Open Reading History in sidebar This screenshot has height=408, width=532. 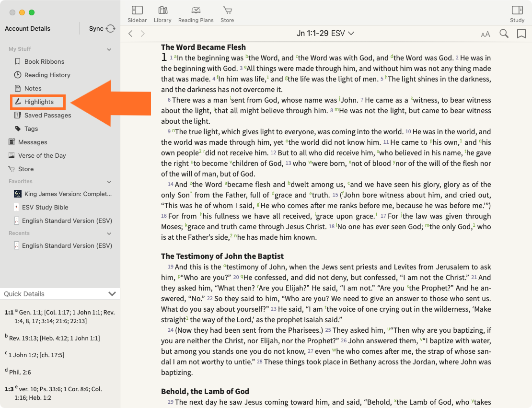[x=47, y=75]
